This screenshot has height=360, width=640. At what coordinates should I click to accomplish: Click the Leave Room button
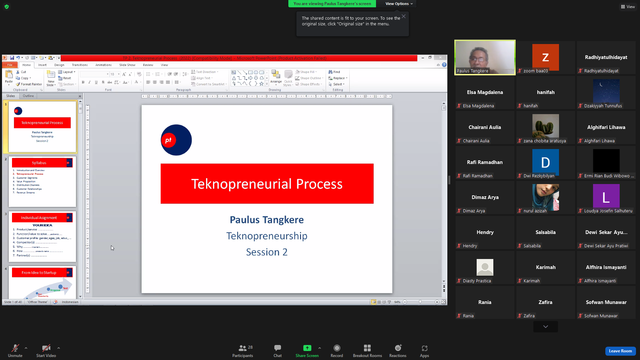(620, 351)
